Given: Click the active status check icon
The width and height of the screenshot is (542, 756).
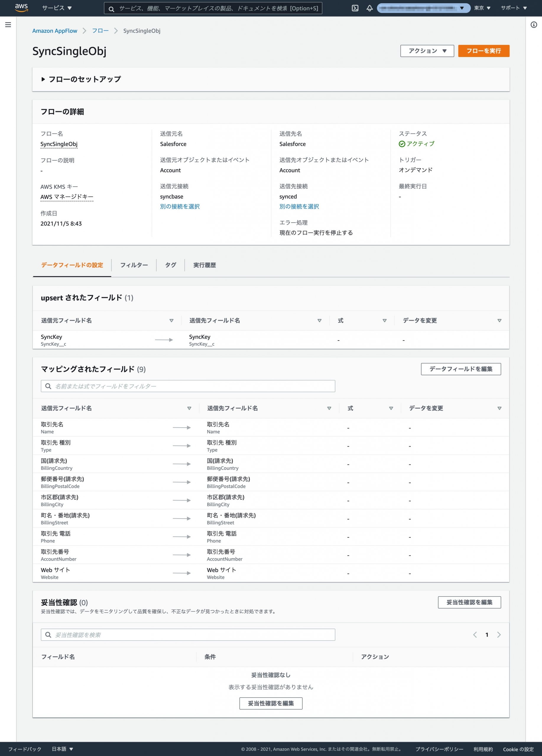Looking at the screenshot, I should pos(402,144).
